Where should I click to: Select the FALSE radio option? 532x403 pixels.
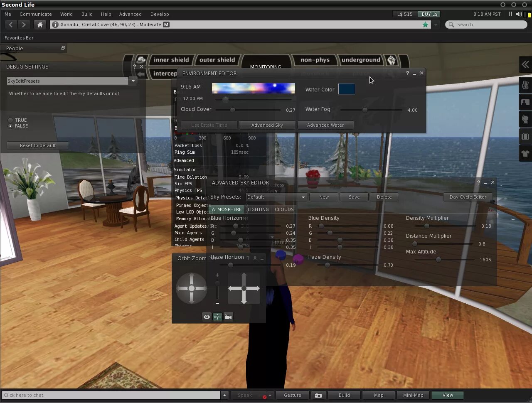[10, 126]
